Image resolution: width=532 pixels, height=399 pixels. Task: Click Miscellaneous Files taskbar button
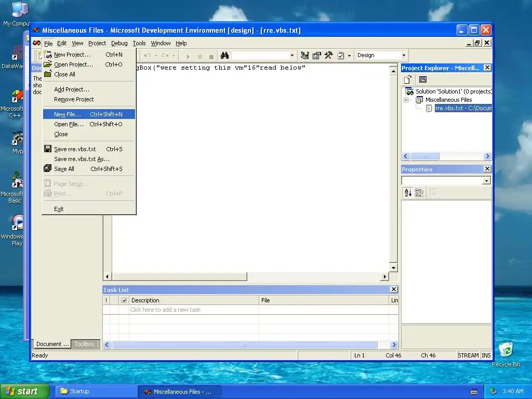point(180,392)
